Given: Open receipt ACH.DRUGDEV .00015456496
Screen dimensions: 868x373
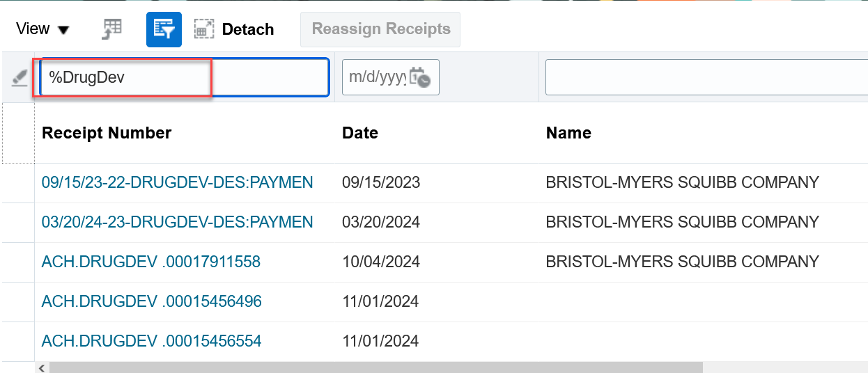Looking at the screenshot, I should click(x=151, y=301).
